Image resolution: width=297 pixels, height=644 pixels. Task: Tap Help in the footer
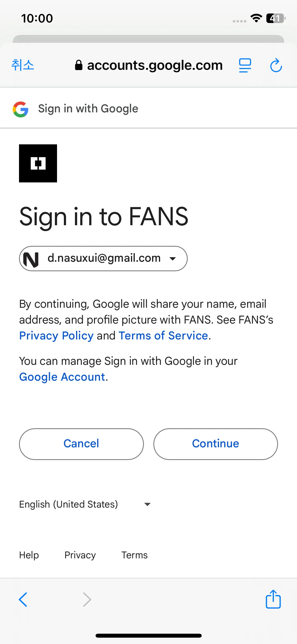pos(29,555)
